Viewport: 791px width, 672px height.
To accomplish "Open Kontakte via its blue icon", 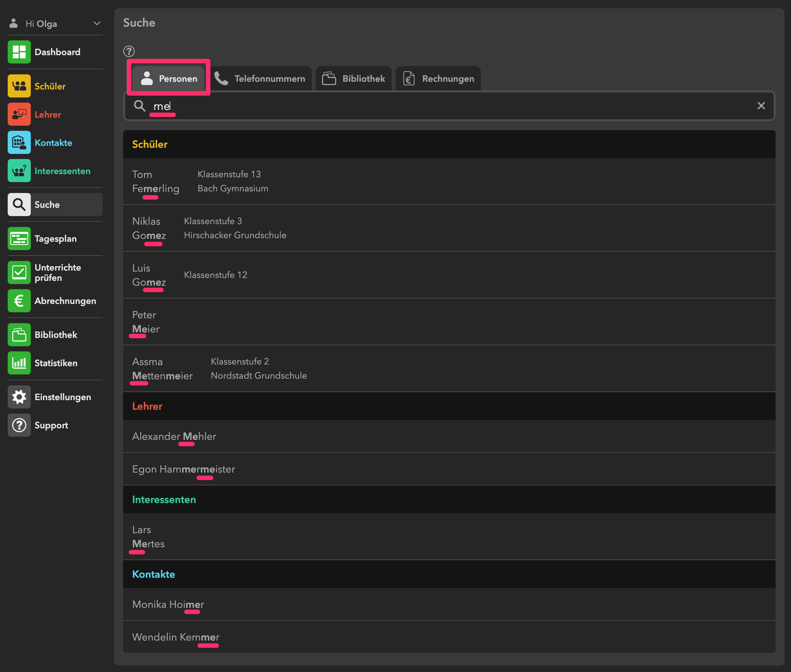I will pos(19,142).
